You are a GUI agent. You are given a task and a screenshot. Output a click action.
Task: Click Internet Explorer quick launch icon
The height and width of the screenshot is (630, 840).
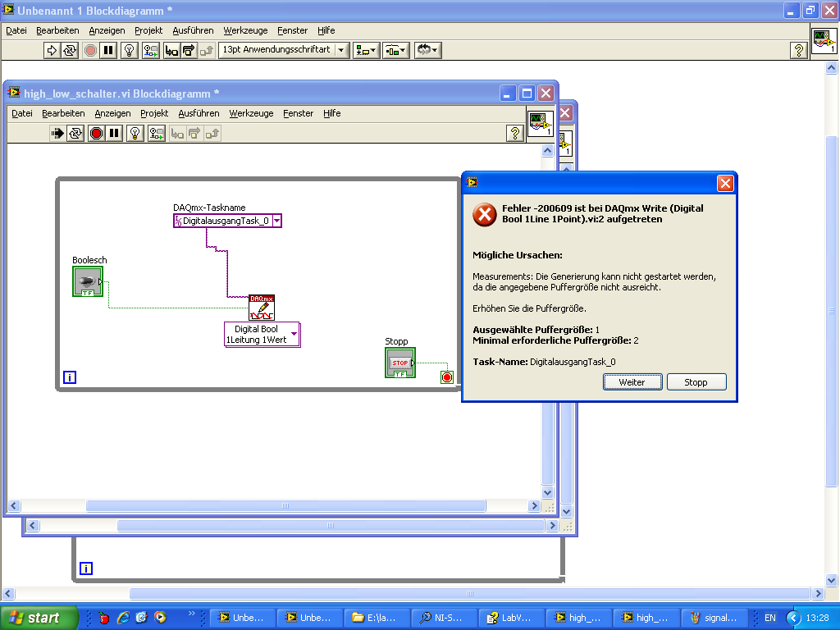(x=123, y=618)
